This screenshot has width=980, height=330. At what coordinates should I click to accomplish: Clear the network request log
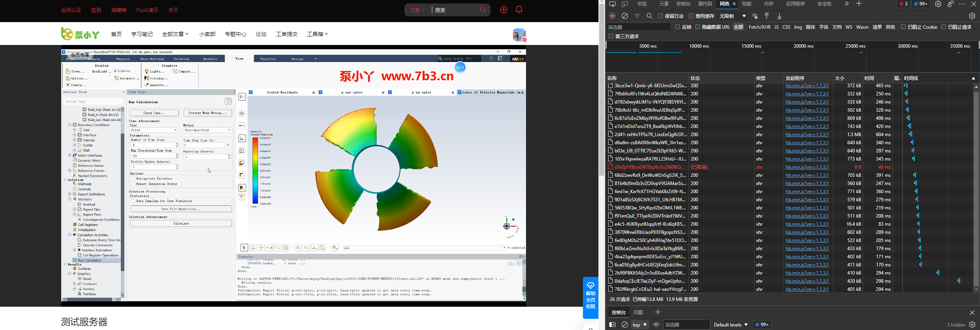[x=625, y=16]
